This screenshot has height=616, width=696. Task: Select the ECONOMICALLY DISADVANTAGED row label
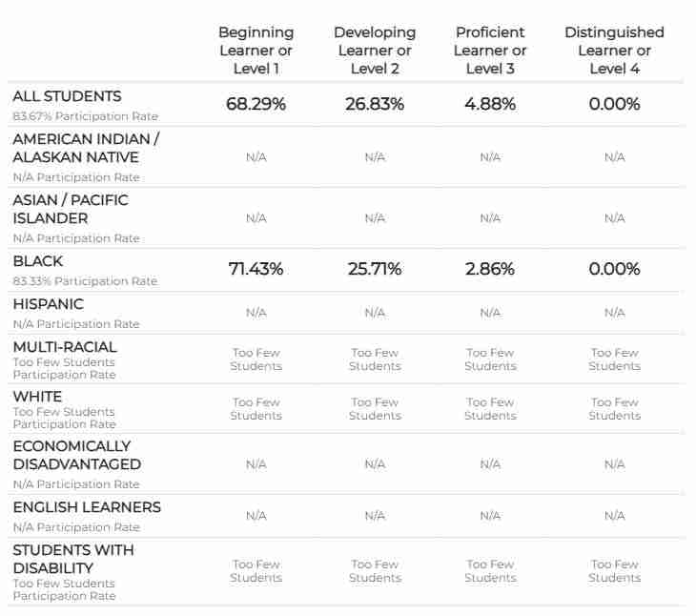point(76,455)
